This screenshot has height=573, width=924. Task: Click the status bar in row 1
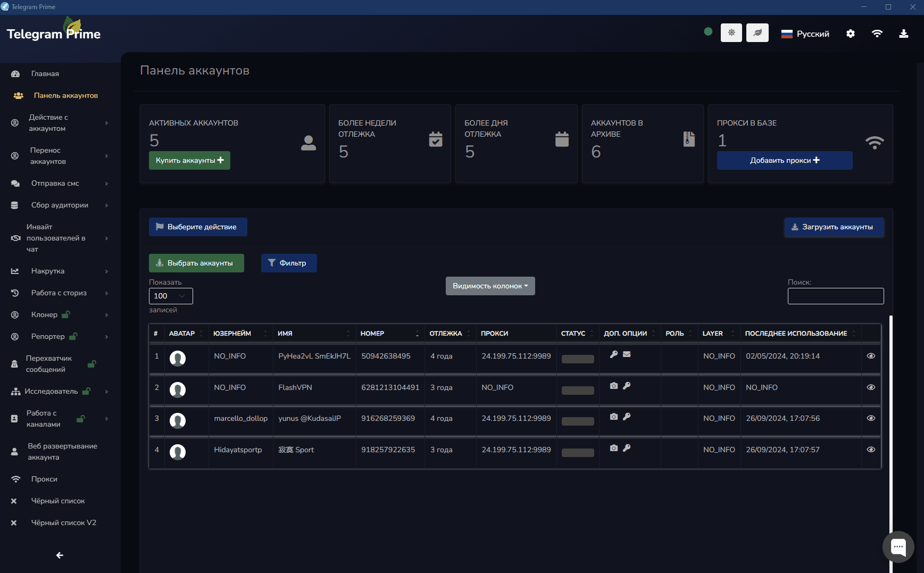578,359
